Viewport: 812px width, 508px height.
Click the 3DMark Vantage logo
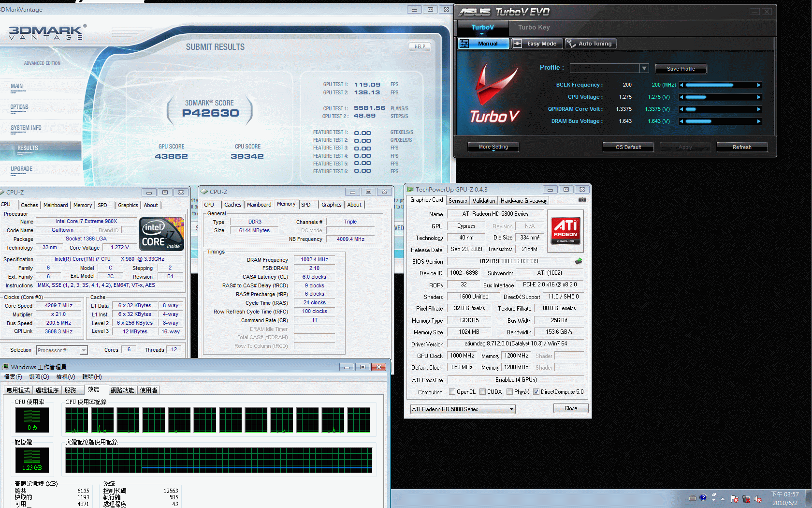tap(47, 32)
